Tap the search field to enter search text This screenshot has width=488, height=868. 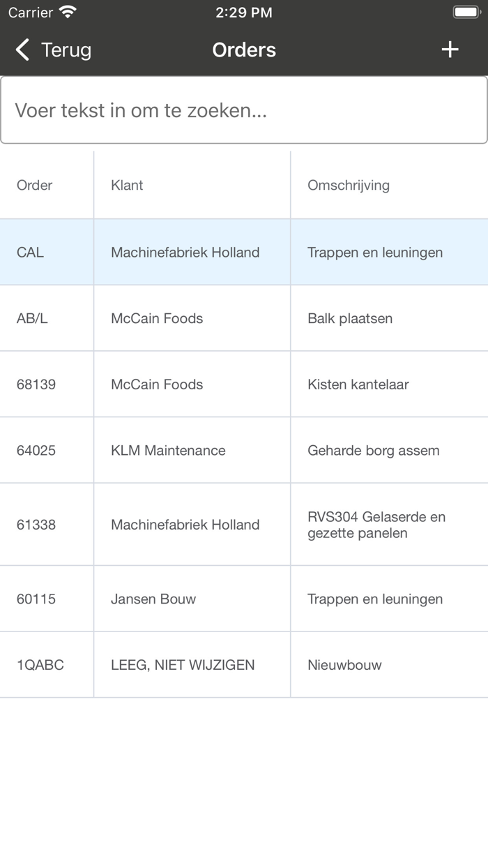coord(244,110)
